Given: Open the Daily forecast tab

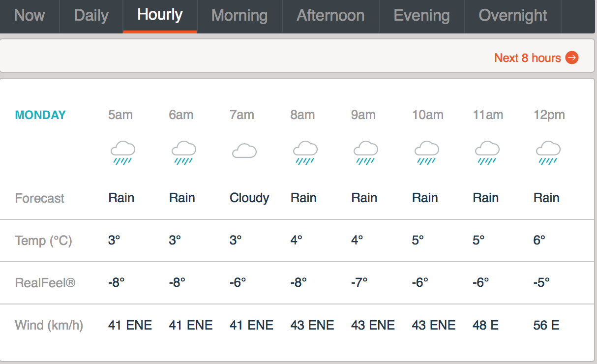Looking at the screenshot, I should tap(91, 15).
